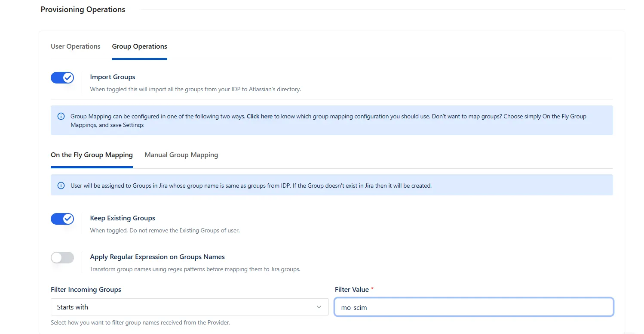Click the Filter Incoming Groups label
Viewport: 644px width, 334px height.
click(x=86, y=290)
